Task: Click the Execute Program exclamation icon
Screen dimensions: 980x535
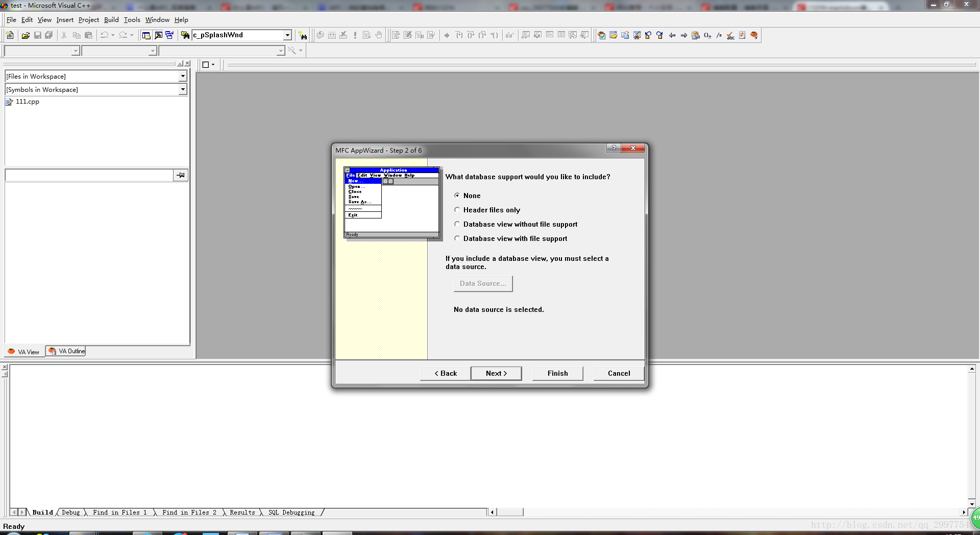Action: point(355,35)
